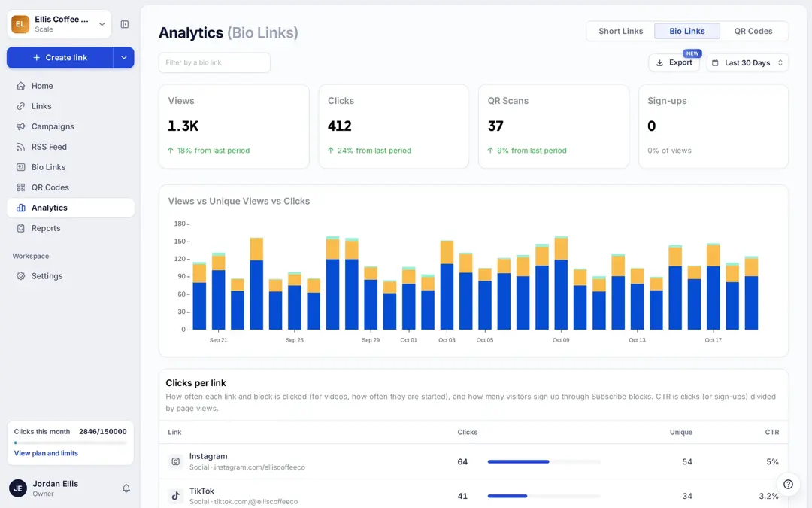812x508 pixels.
Task: Open Campaigns in the sidebar
Action: tap(71, 126)
